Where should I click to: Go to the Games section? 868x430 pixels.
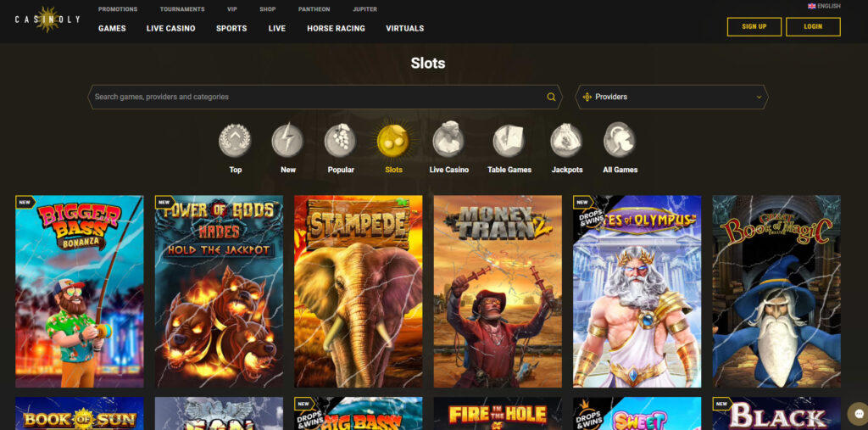click(x=112, y=28)
